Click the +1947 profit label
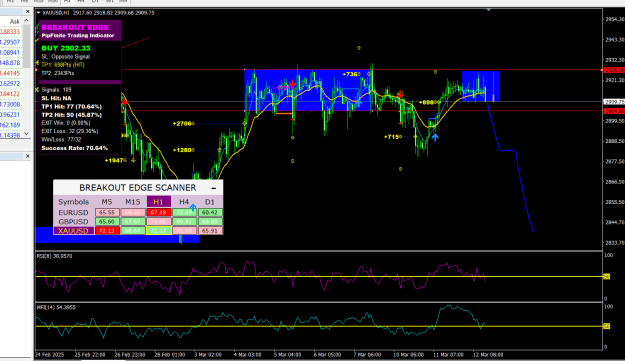The width and height of the screenshot is (625, 361). coord(115,161)
